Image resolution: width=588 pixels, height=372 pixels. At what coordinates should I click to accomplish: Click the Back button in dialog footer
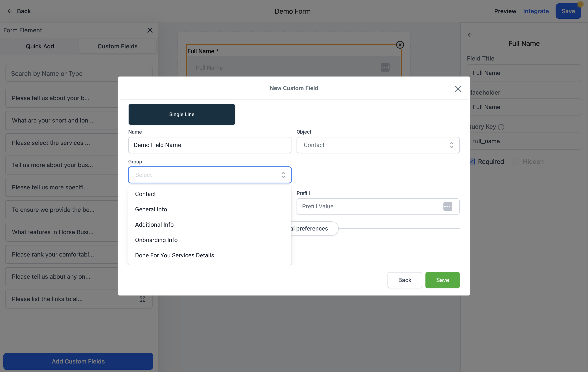pos(404,280)
